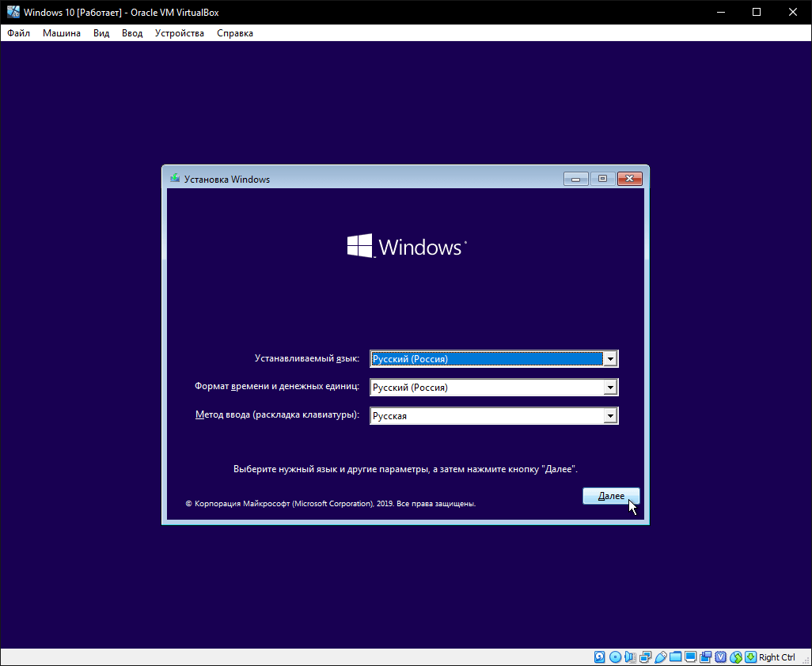Expand the Метод ввода keyboard layout dropdown
The image size is (812, 666).
[x=609, y=416]
